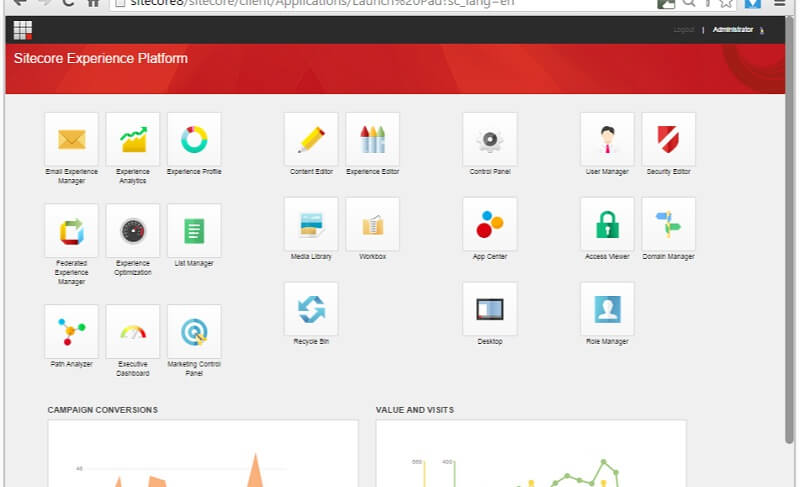Open the Path Analyzer app
Image resolution: width=800 pixels, height=487 pixels.
pos(71,332)
